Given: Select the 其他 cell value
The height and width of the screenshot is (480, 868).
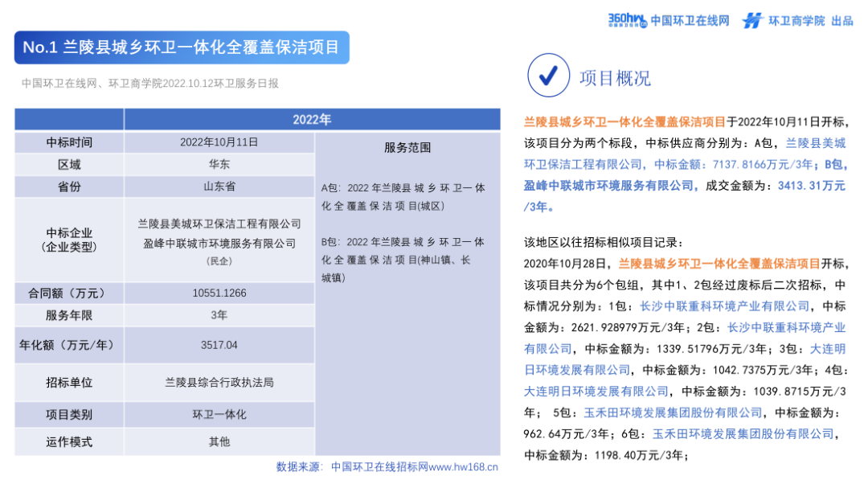Looking at the screenshot, I should point(219,441).
